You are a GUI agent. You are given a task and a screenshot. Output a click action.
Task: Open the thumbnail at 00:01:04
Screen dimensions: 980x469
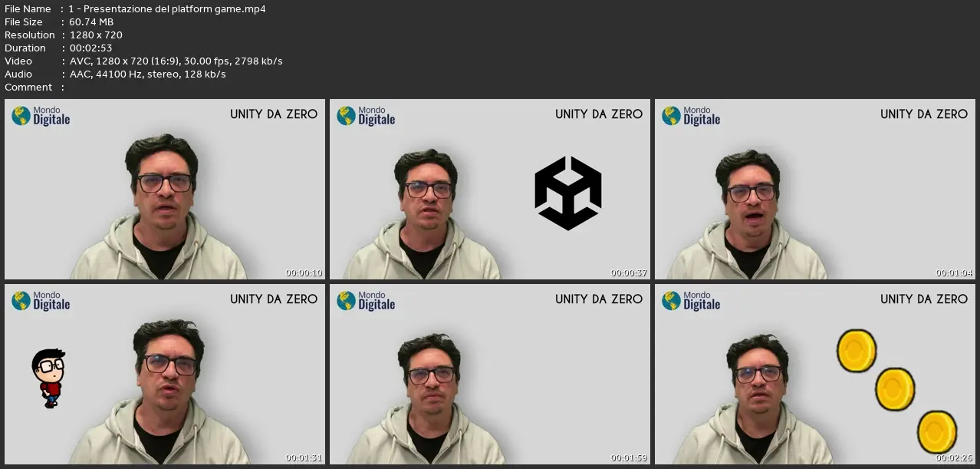815,189
